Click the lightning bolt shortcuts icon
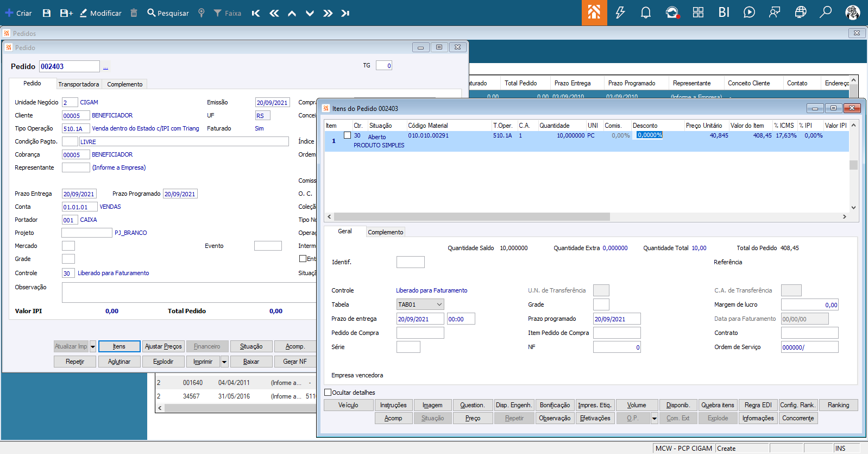The height and width of the screenshot is (454, 868). 620,13
